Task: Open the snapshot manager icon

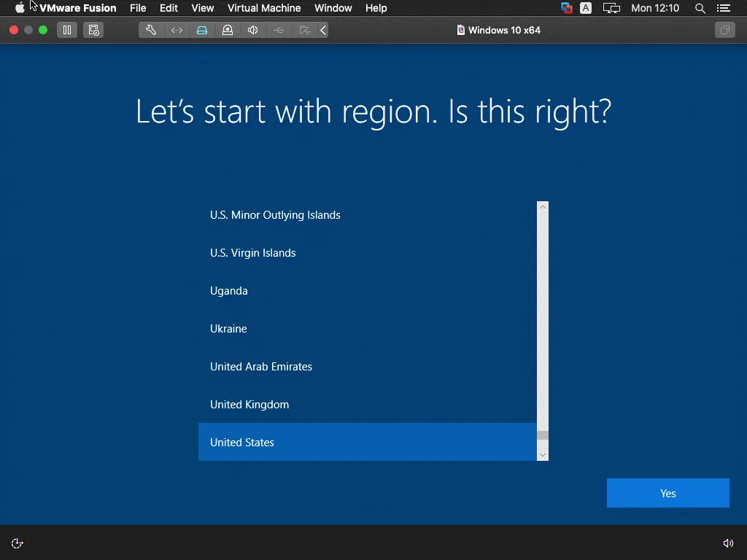Action: pyautogui.click(x=93, y=30)
